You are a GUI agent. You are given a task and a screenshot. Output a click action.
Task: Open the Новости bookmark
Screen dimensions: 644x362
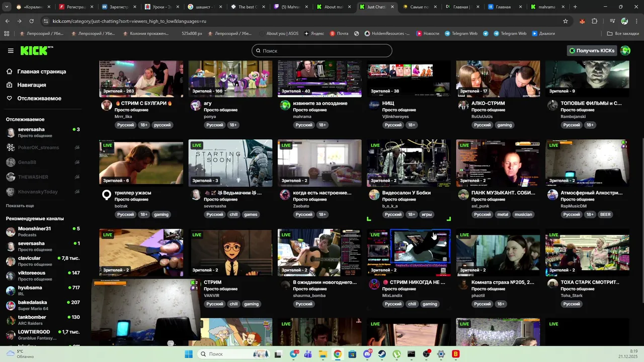coord(427,34)
